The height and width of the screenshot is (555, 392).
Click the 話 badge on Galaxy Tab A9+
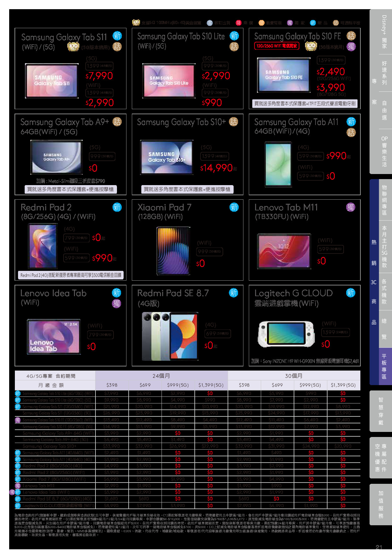pos(117,122)
